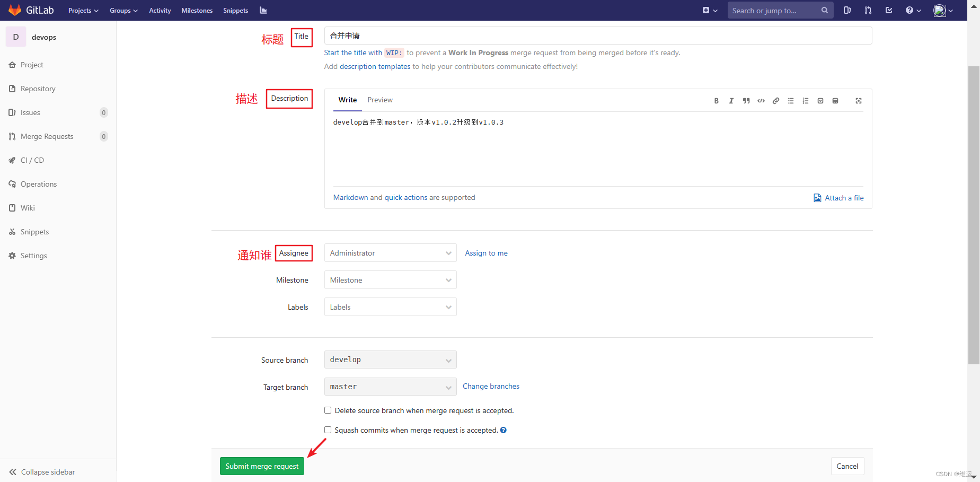Click the Change branches link
Screen dimensions: 980x482
pos(491,386)
